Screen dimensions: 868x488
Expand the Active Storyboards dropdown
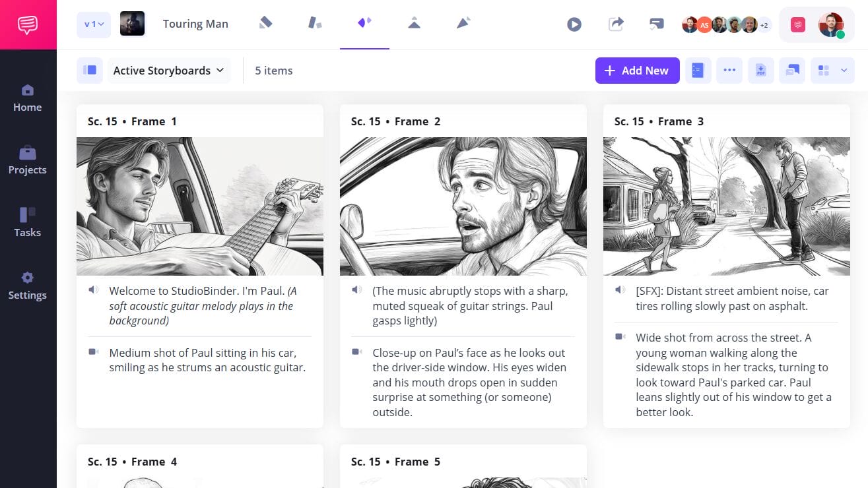[169, 71]
